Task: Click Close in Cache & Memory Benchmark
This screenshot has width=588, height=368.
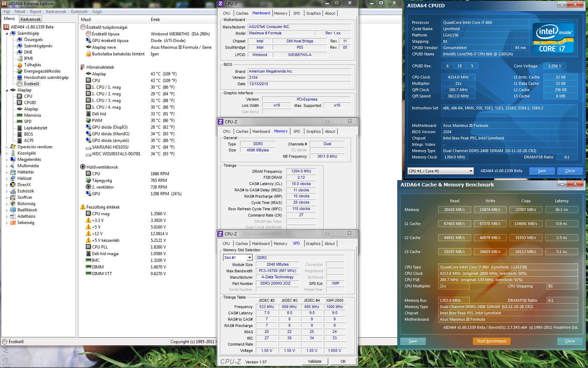Action: [570, 341]
